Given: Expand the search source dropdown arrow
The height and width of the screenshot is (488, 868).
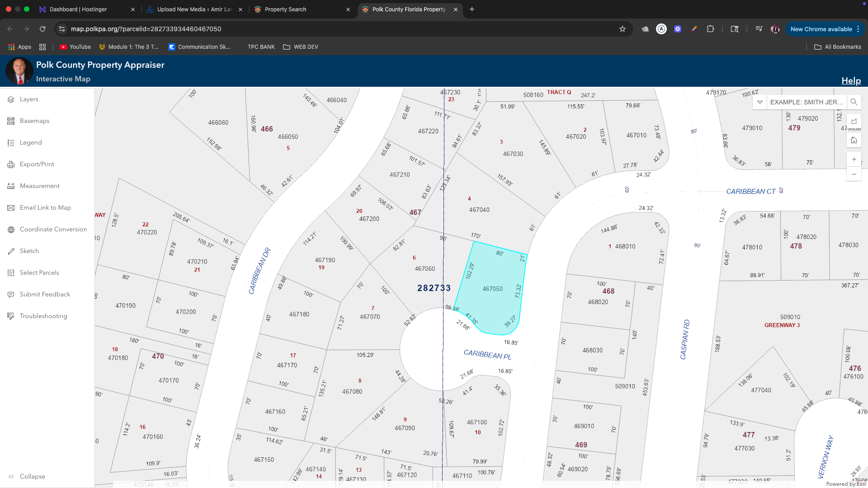Looking at the screenshot, I should click(760, 102).
